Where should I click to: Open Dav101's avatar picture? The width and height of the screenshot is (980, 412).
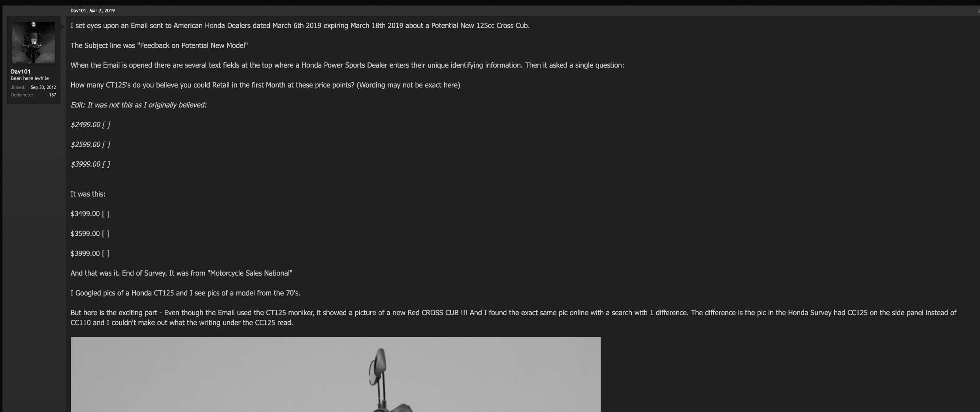pos(34,43)
